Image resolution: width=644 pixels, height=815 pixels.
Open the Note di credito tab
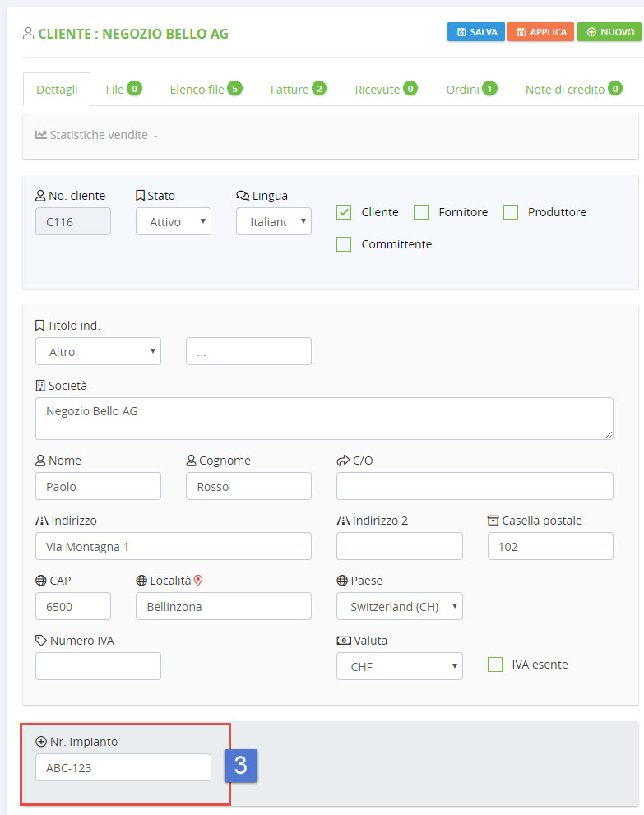(572, 89)
